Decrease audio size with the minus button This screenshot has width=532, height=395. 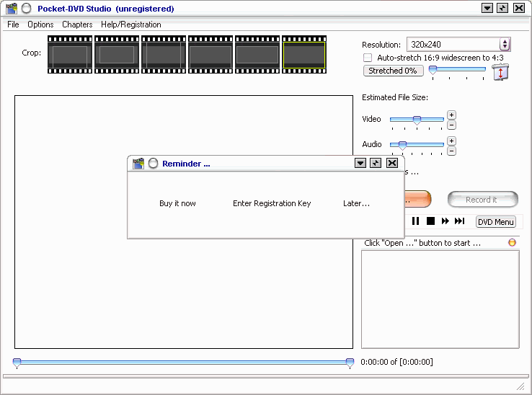[x=451, y=151]
